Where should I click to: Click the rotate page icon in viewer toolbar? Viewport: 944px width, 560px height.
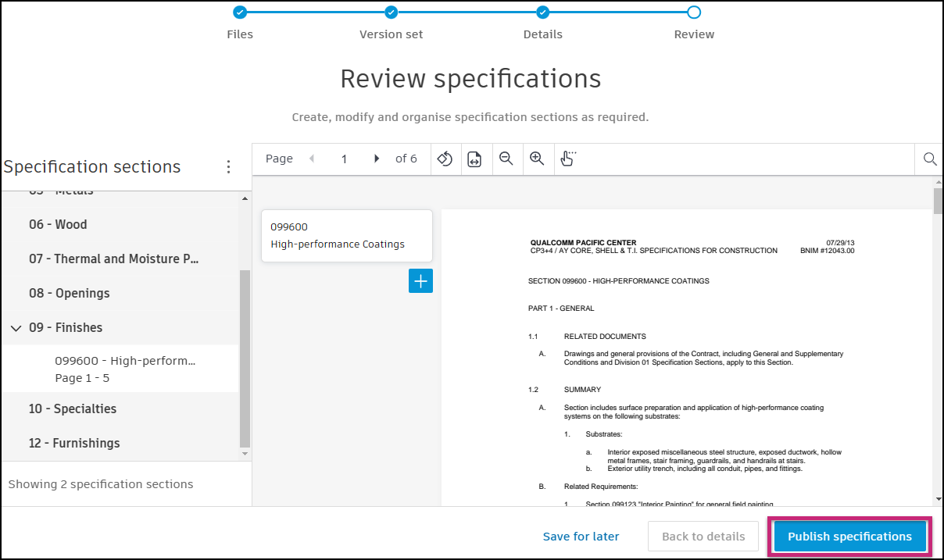tap(445, 159)
